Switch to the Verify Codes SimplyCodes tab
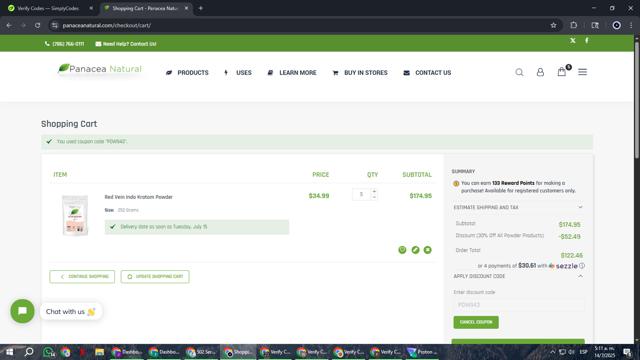 point(48,8)
